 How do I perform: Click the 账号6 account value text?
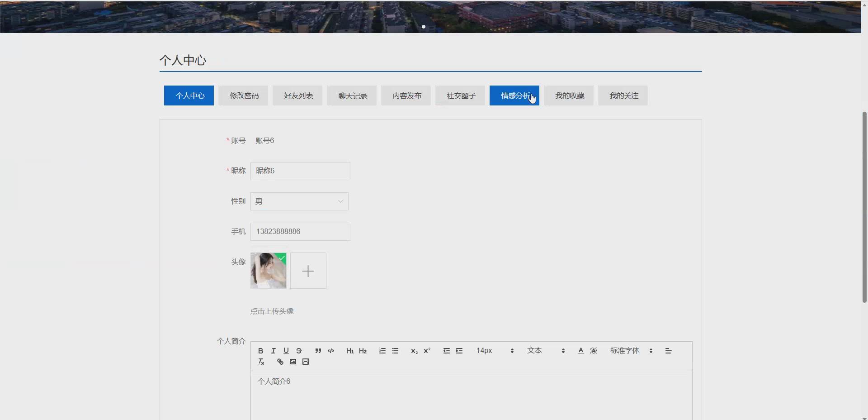265,141
